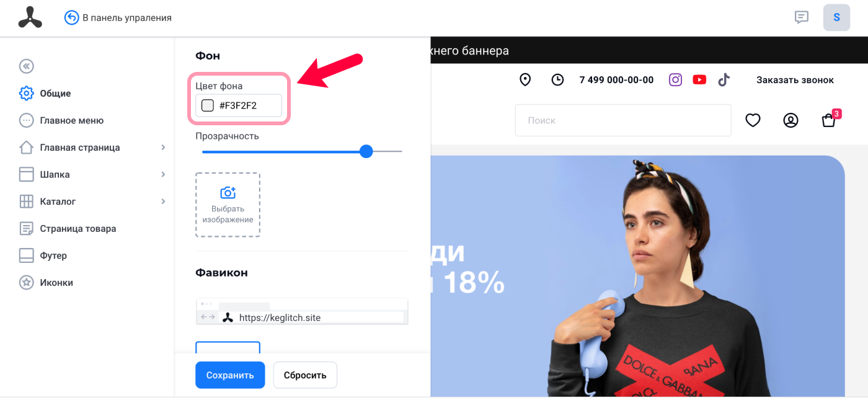The image size is (868, 398).
Task: Click the Прозрачность slider handle
Action: 366,151
